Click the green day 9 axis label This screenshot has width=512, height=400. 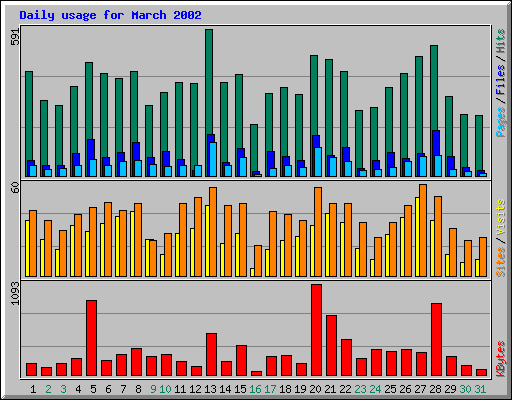coord(153,389)
